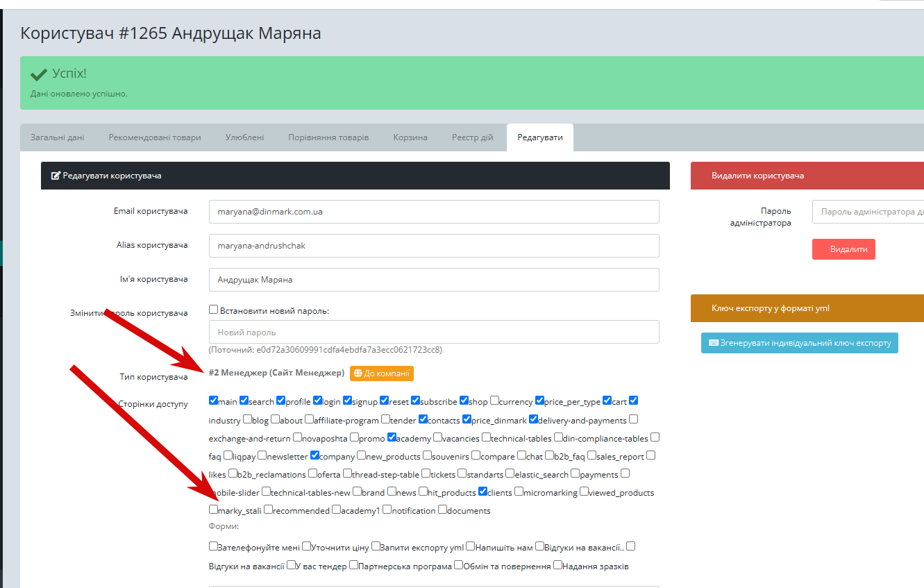Edit the Ім'я користувача field

[x=434, y=280]
